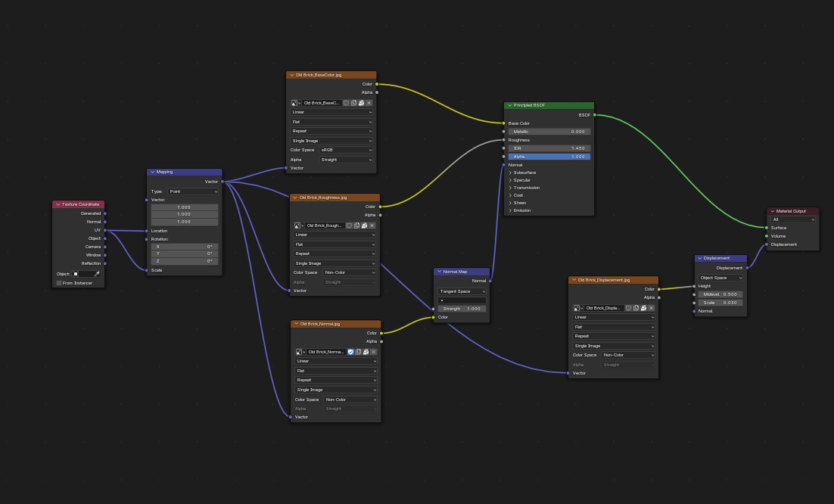
Task: Click the Scale field in Displacement node
Action: [x=720, y=303]
